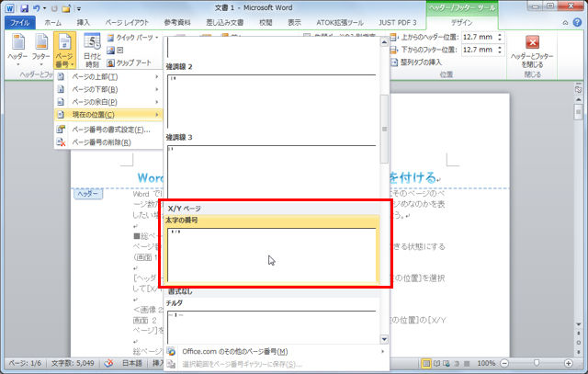
Task: Click language 日本語 in status bar
Action: click(132, 363)
